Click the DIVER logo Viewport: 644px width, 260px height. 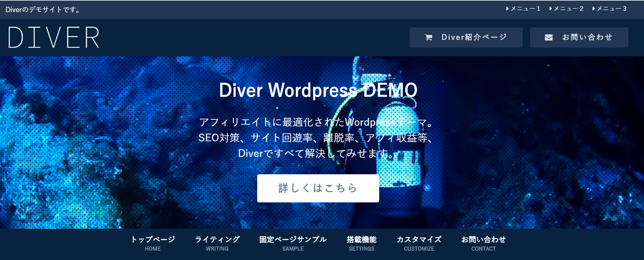[54, 37]
